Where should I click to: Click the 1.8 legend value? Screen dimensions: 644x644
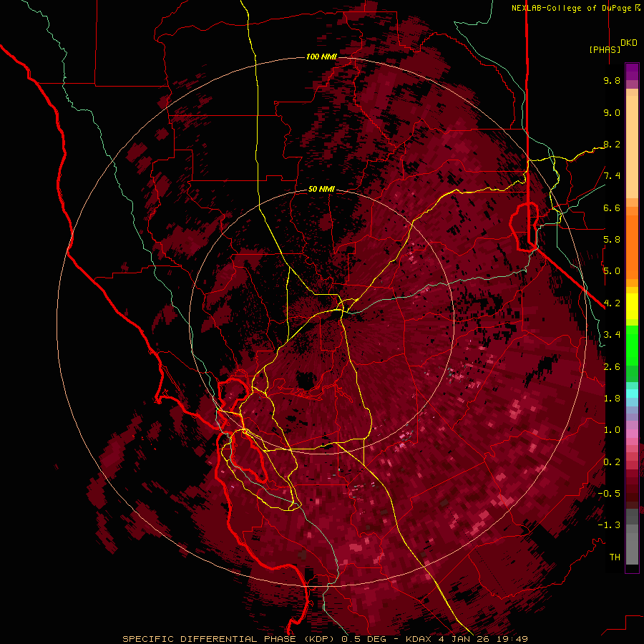(x=612, y=399)
